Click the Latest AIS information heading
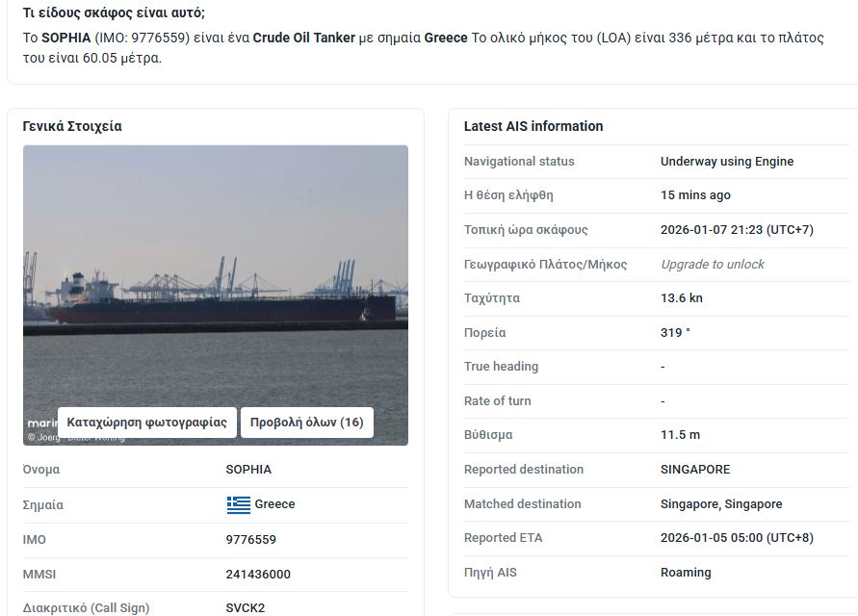The width and height of the screenshot is (858, 616). point(533,126)
